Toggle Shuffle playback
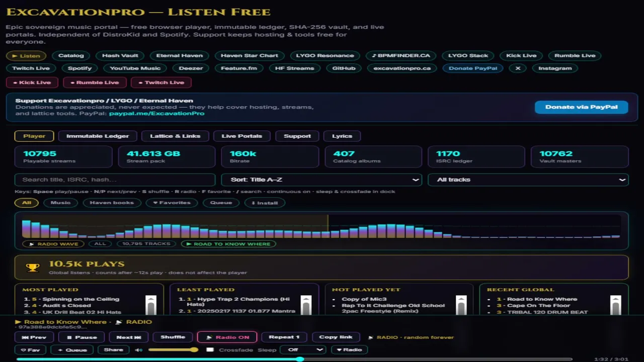Screen dimensions: 644x362 tap(173, 337)
